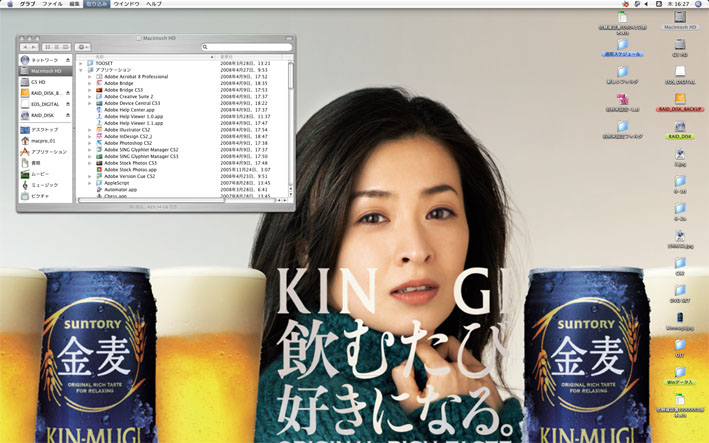The height and width of the screenshot is (443, 709).
Task: Expand Adobe Photoshop CS2 folder
Action: click(89, 143)
